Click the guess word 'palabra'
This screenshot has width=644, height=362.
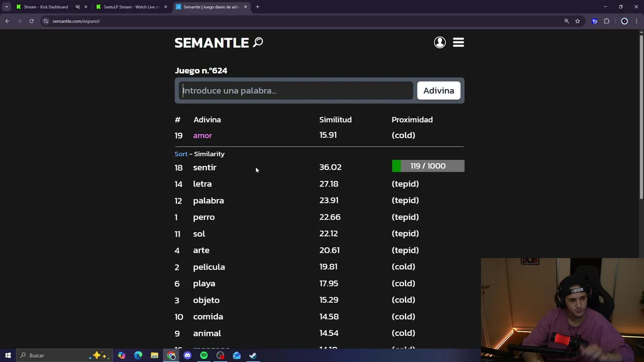208,201
